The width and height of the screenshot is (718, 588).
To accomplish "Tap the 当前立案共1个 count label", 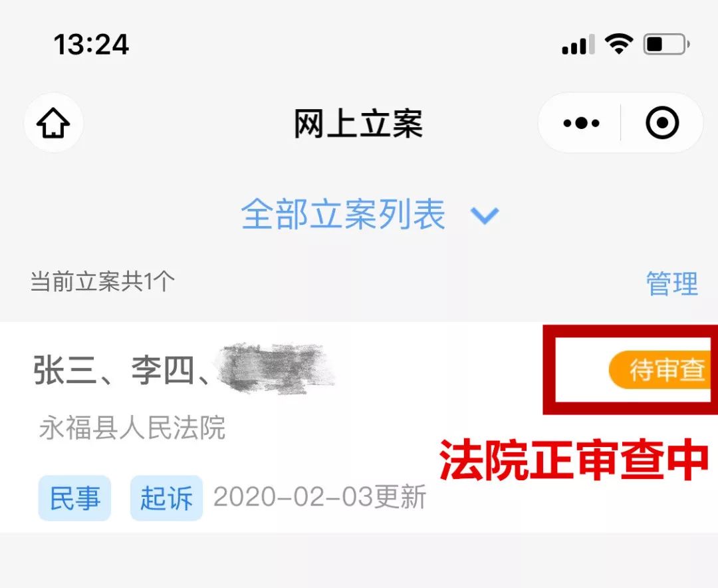I will pos(102,281).
